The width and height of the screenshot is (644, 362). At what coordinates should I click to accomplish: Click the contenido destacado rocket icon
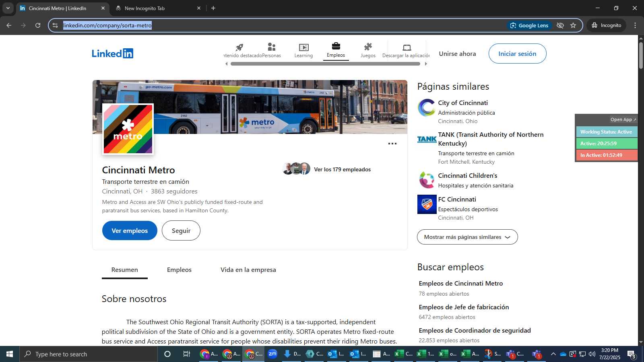pyautogui.click(x=239, y=47)
